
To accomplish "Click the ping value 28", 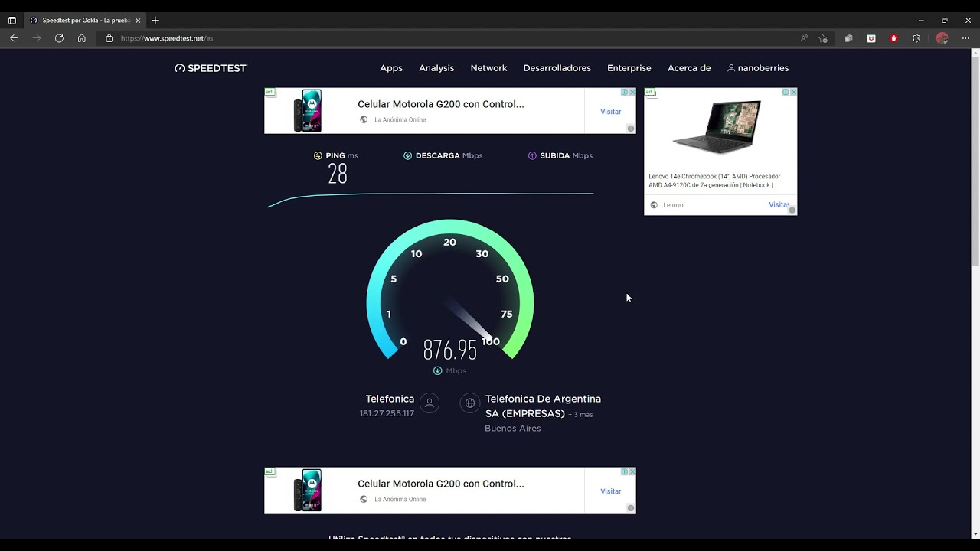I will click(338, 175).
